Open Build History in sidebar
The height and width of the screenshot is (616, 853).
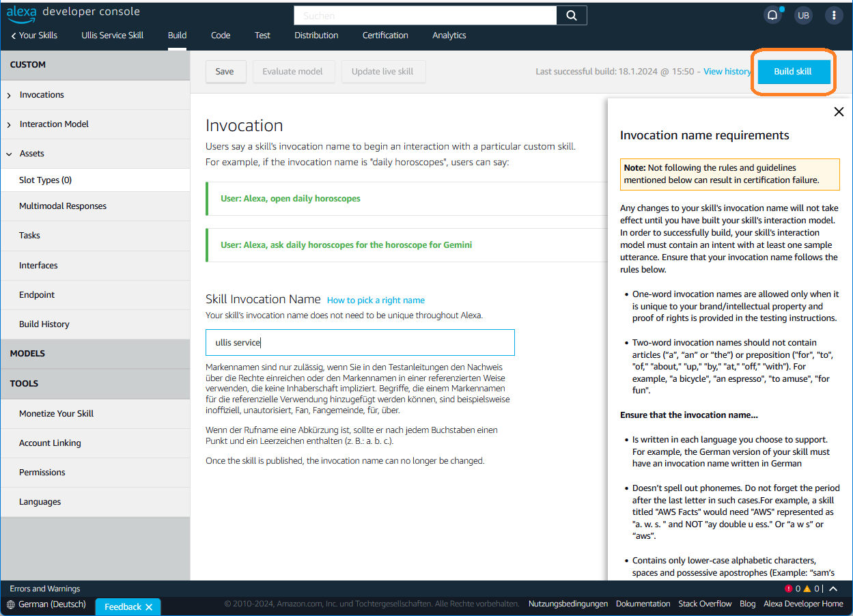[95, 324]
